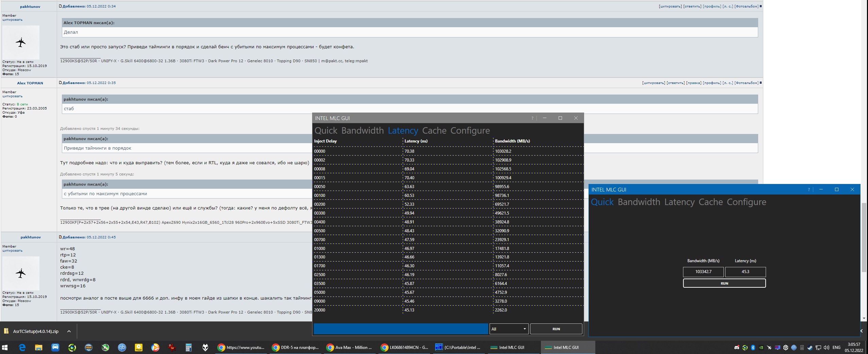Click the Steam tray icon
The image size is (868, 354).
pyautogui.click(x=810, y=348)
